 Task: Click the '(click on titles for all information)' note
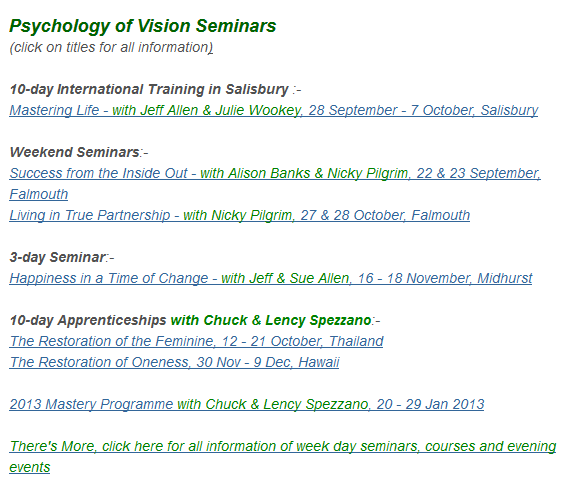click(x=111, y=47)
